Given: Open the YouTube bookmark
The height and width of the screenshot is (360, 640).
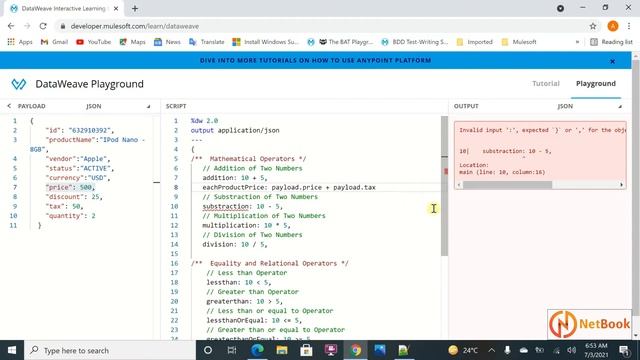Looking at the screenshot, I should [93, 42].
